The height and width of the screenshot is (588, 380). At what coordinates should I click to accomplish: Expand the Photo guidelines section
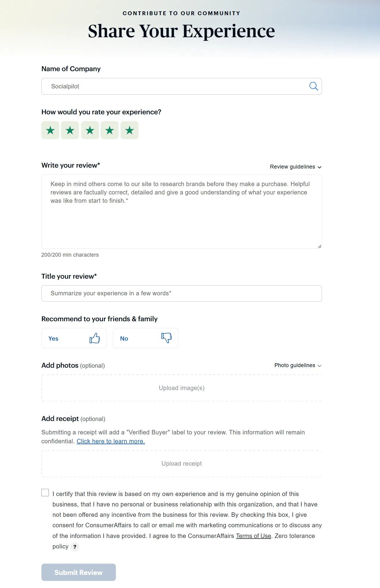click(x=298, y=365)
